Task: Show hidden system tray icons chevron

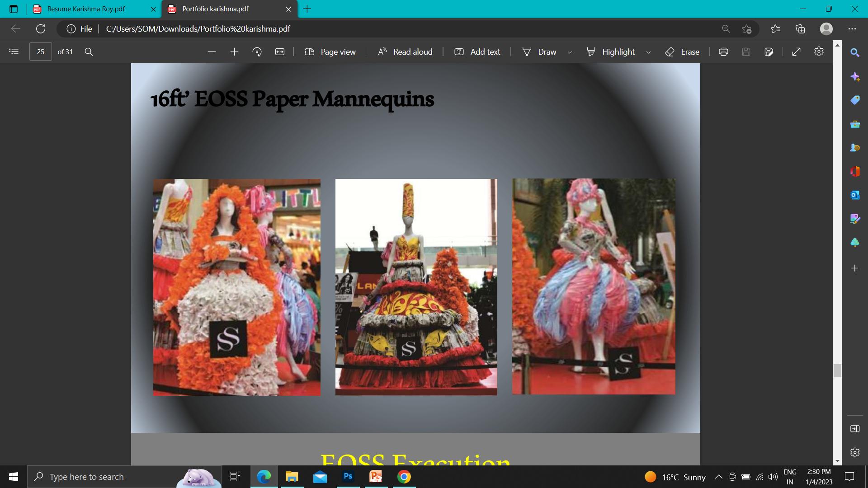Action: click(x=718, y=477)
